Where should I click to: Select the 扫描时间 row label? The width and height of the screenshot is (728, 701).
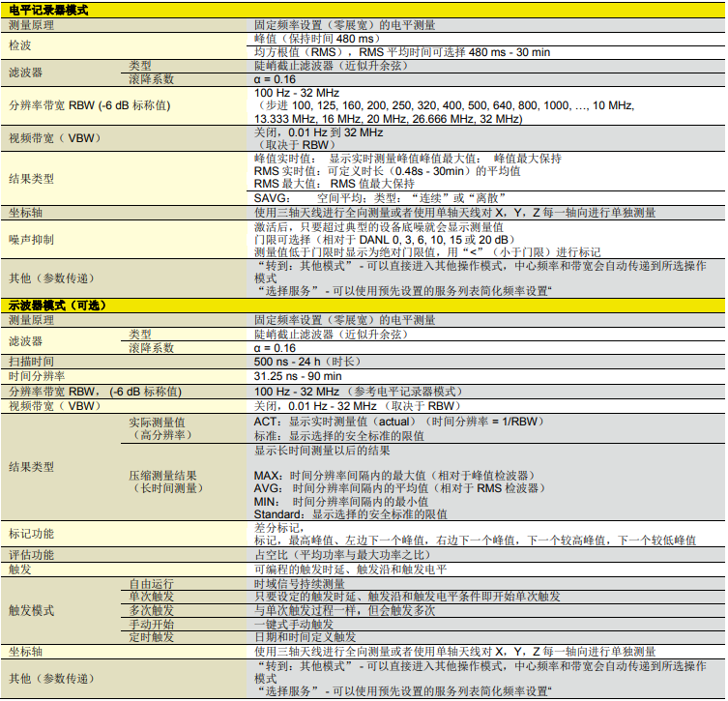pyautogui.click(x=31, y=362)
